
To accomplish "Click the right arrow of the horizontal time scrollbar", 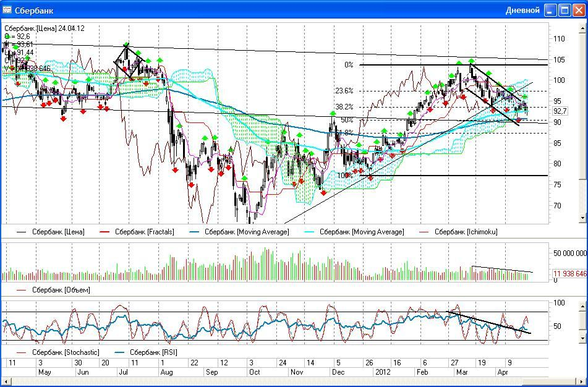I will click(x=582, y=382).
